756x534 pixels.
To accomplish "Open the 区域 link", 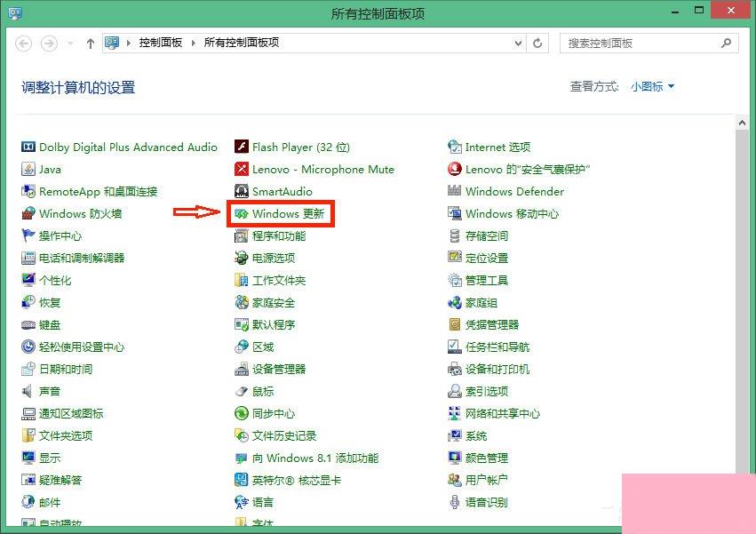I will (x=263, y=347).
